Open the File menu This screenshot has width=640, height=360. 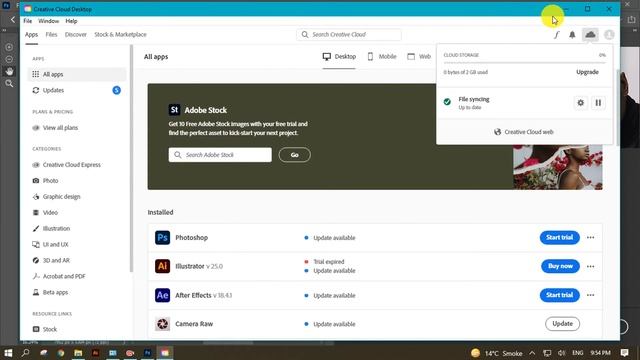[28, 21]
